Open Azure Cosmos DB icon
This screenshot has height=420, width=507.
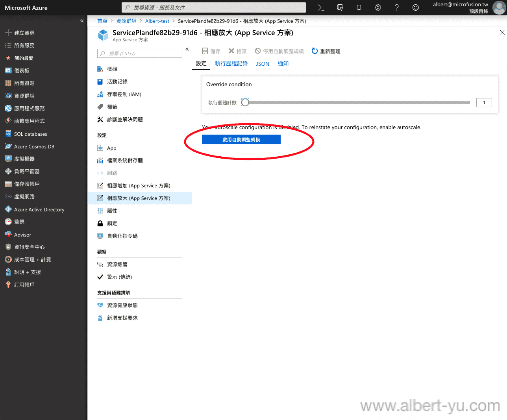[8, 146]
